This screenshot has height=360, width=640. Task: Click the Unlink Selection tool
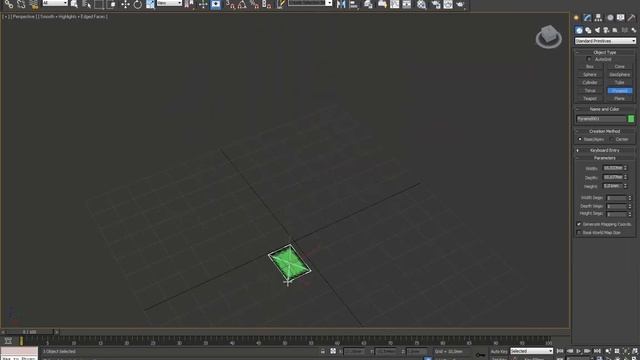pyautogui.click(x=21, y=4)
